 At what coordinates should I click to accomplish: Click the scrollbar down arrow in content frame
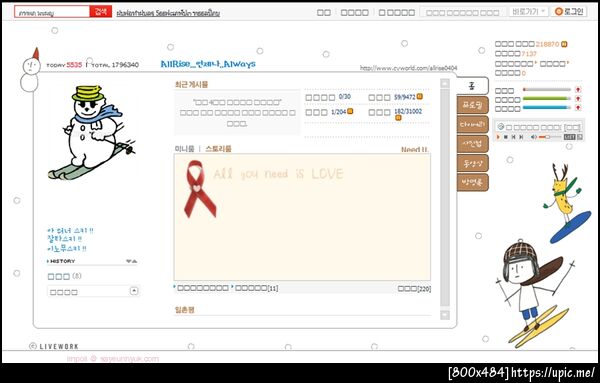[445, 315]
